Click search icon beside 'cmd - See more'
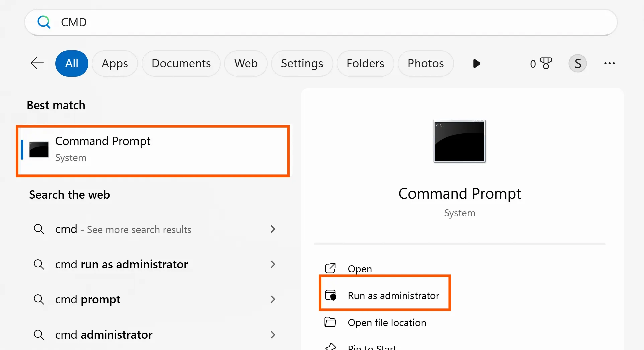644x350 pixels. point(39,229)
